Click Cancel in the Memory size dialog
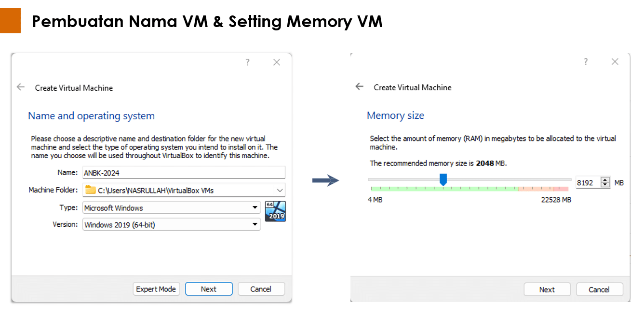 click(x=599, y=289)
